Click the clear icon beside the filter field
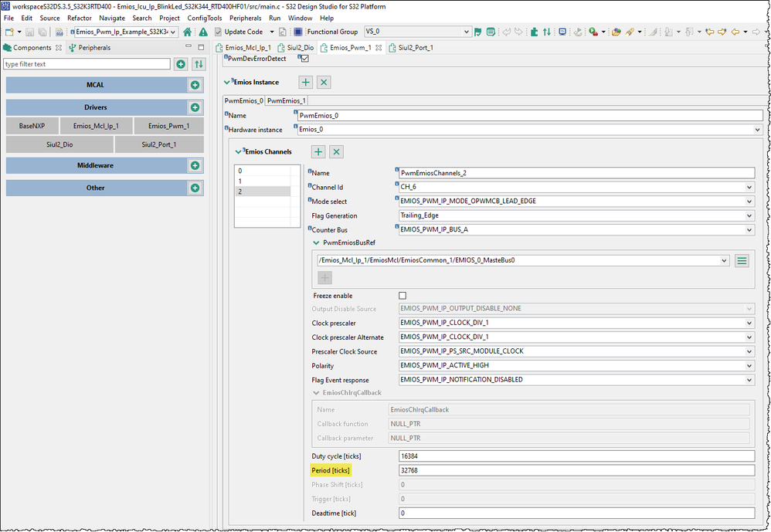 180,63
